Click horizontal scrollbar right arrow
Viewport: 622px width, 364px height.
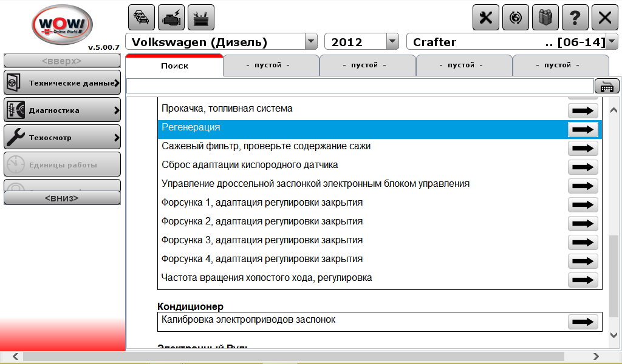(596, 356)
